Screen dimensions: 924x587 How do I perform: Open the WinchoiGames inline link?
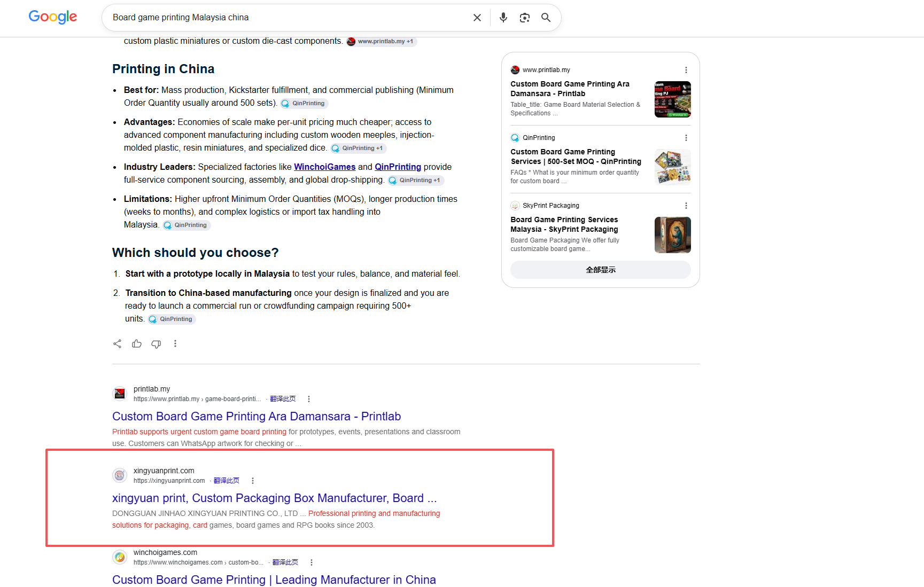coord(325,167)
